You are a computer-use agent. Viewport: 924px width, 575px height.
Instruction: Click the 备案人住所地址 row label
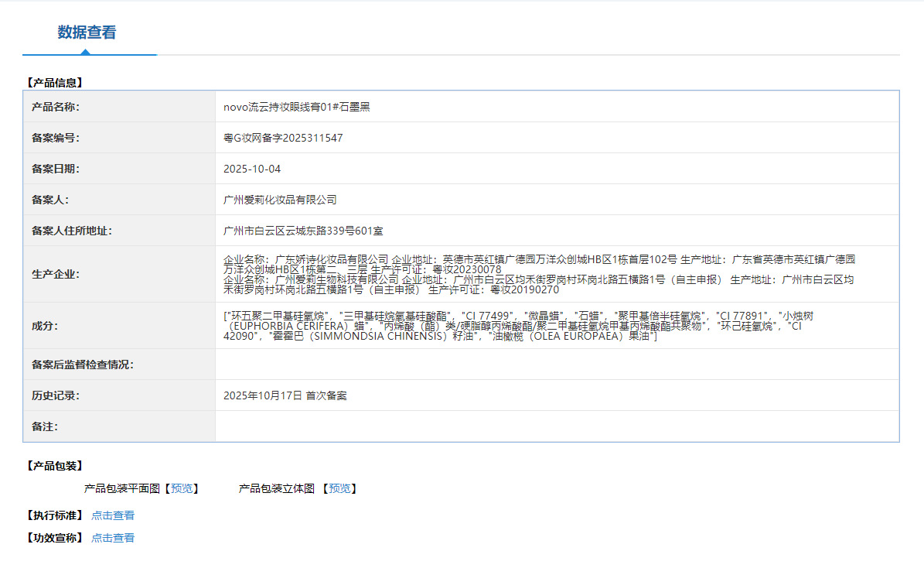72,231
